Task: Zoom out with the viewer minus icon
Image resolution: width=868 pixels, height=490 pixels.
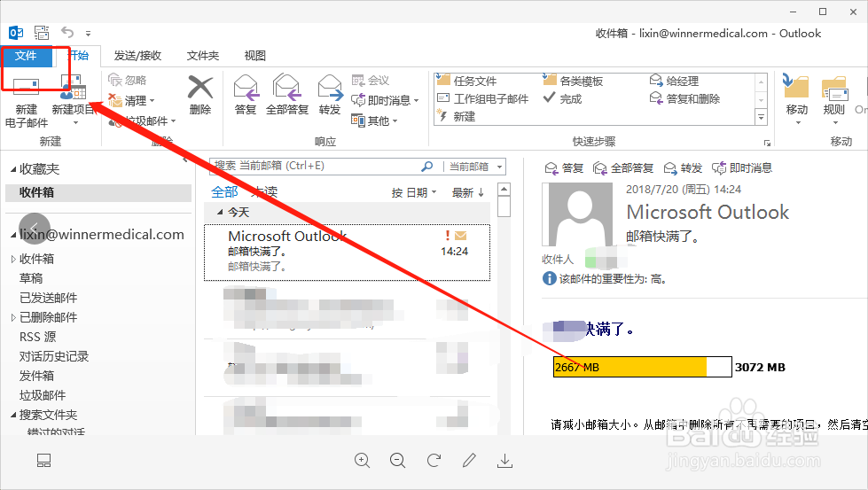Action: click(x=397, y=460)
